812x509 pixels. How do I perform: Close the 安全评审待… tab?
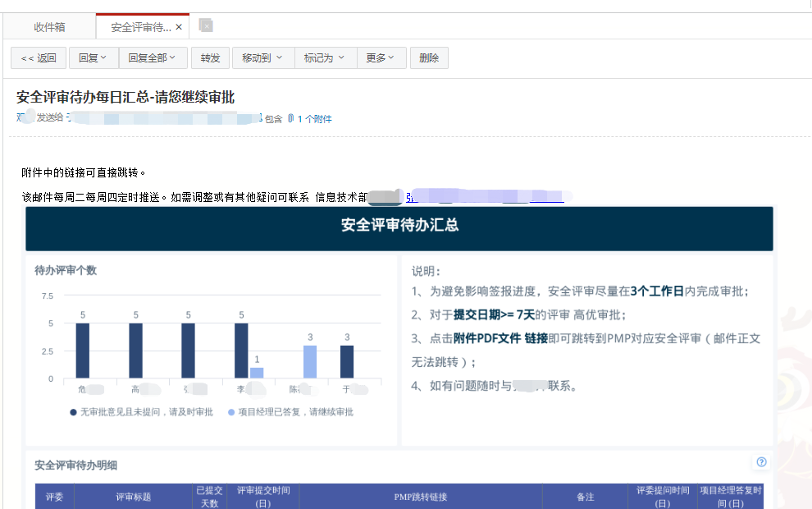179,27
